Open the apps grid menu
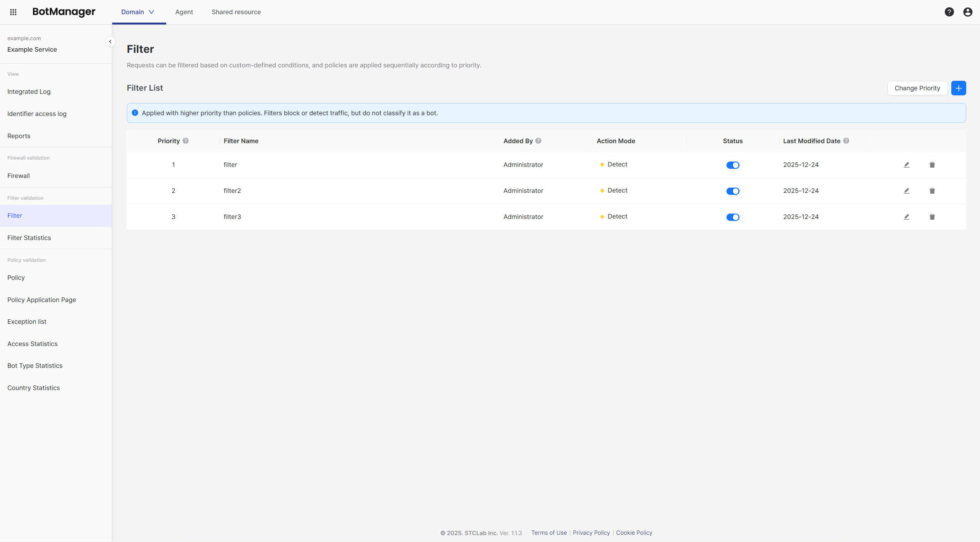The image size is (980, 542). pyautogui.click(x=13, y=12)
